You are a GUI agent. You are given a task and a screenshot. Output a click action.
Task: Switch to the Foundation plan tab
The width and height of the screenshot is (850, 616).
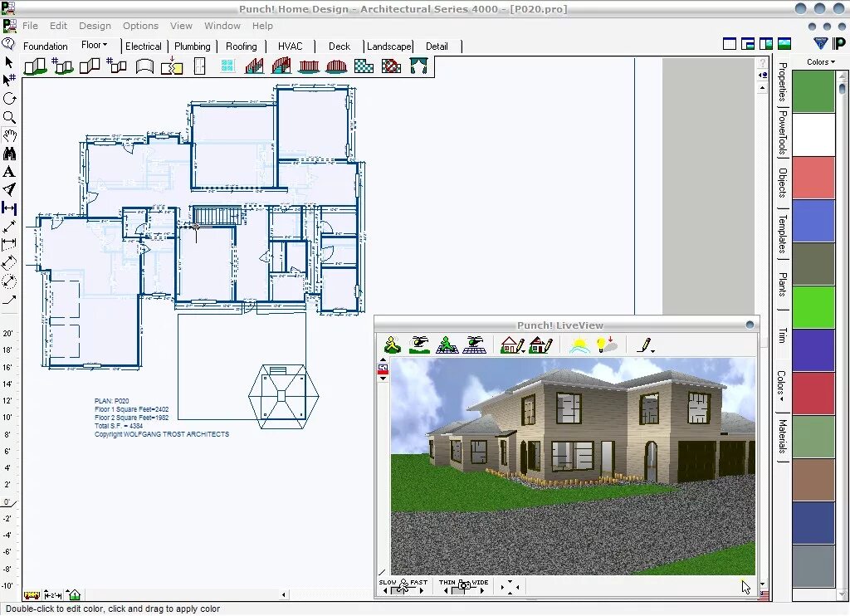[x=46, y=46]
